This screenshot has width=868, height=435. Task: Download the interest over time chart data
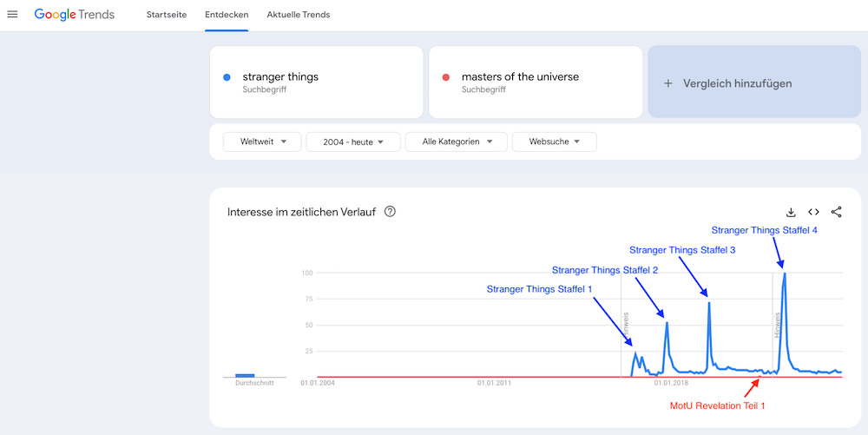click(791, 212)
